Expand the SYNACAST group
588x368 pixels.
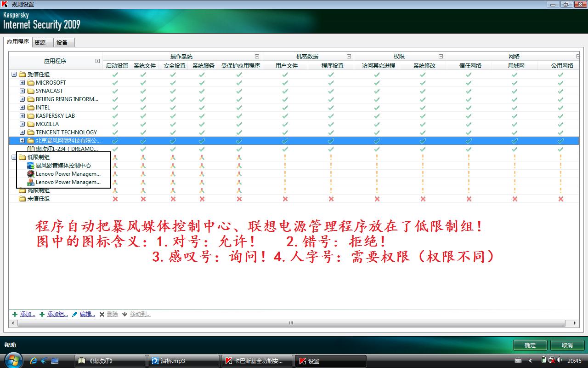pos(22,91)
